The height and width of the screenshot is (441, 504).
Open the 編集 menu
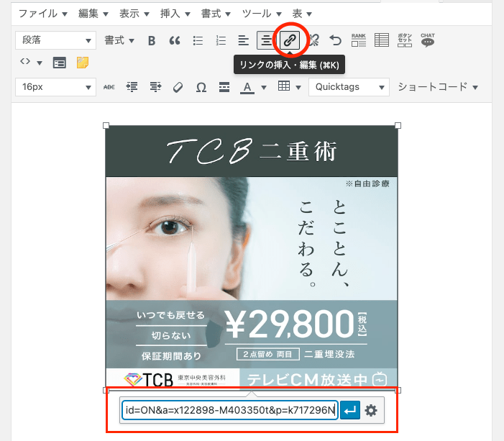pyautogui.click(x=93, y=14)
